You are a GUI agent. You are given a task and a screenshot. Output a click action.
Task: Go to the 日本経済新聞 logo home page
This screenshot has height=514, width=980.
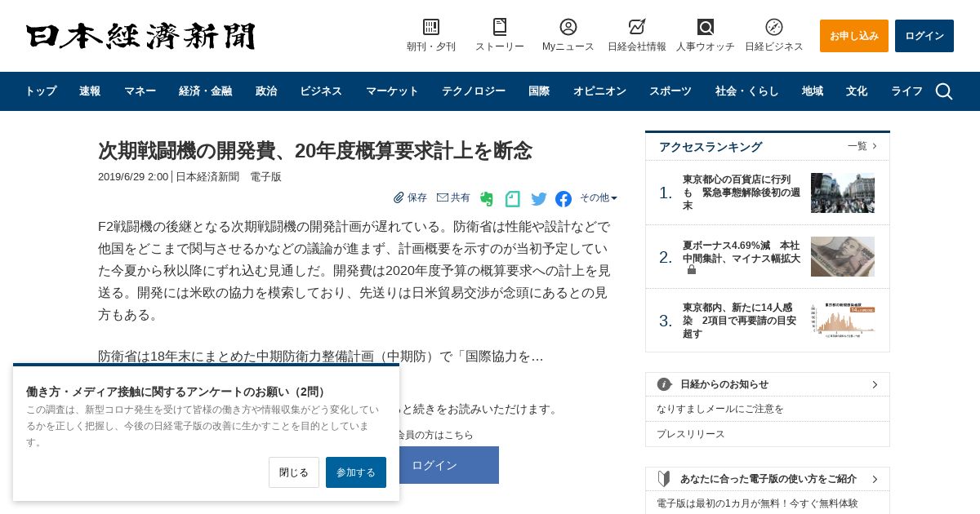pos(140,36)
